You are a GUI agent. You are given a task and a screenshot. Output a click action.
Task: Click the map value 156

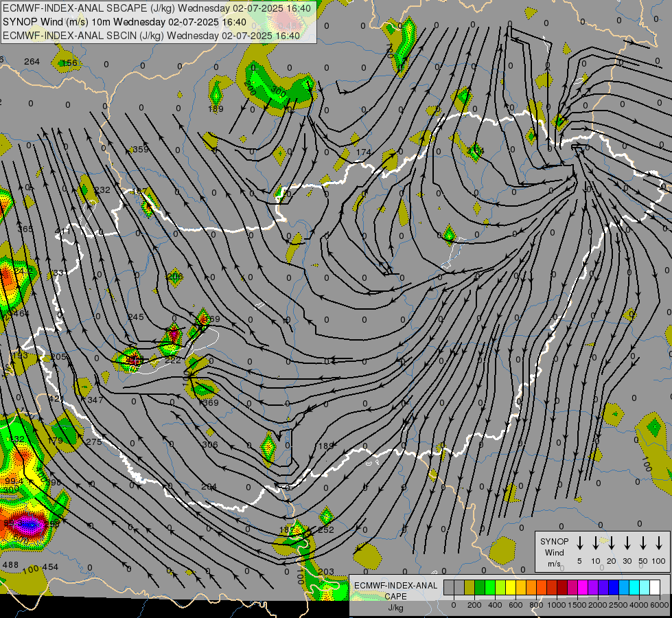coord(69,63)
